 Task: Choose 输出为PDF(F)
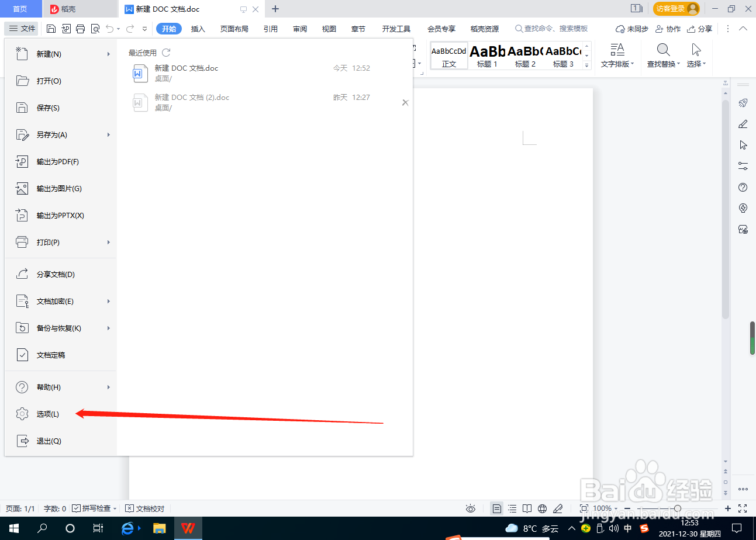pyautogui.click(x=61, y=162)
